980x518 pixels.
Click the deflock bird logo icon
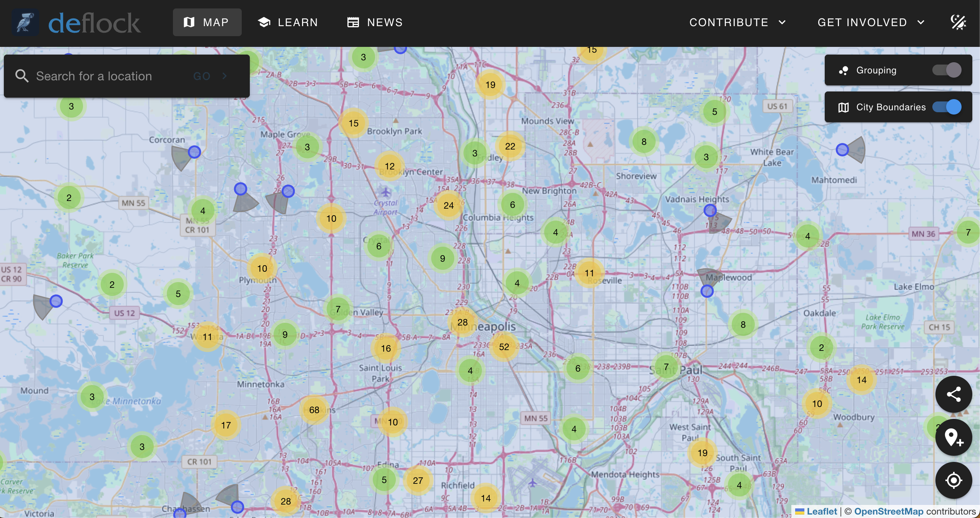(x=25, y=22)
